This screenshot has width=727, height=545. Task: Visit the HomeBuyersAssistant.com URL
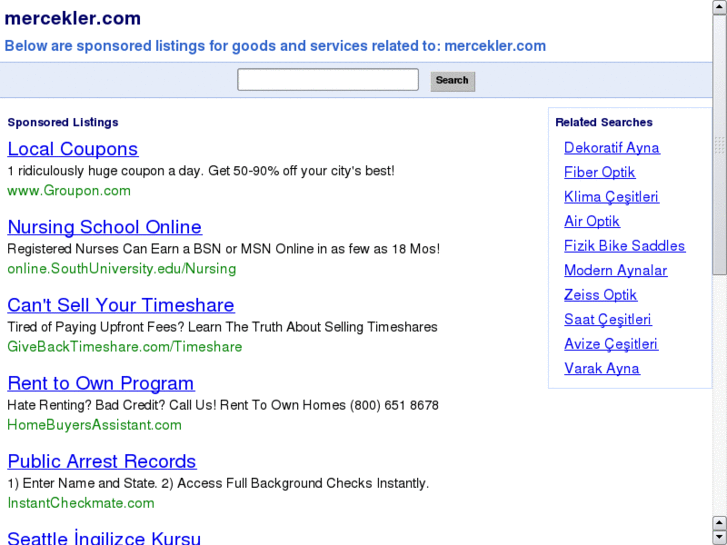95,425
